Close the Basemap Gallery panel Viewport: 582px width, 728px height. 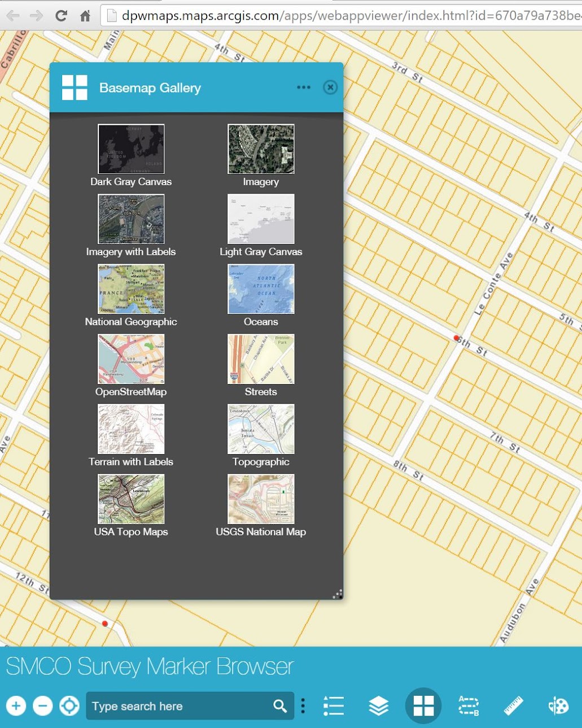(x=330, y=87)
